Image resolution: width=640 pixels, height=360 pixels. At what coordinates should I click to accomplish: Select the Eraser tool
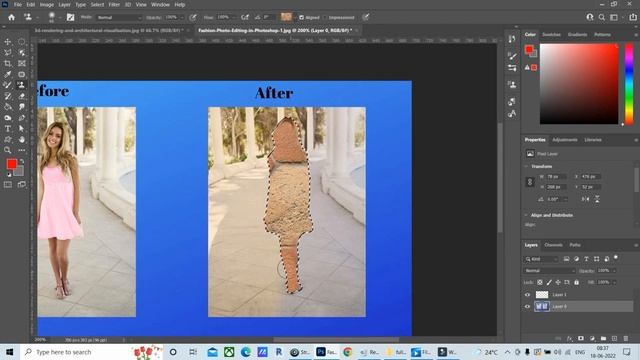click(x=22, y=96)
